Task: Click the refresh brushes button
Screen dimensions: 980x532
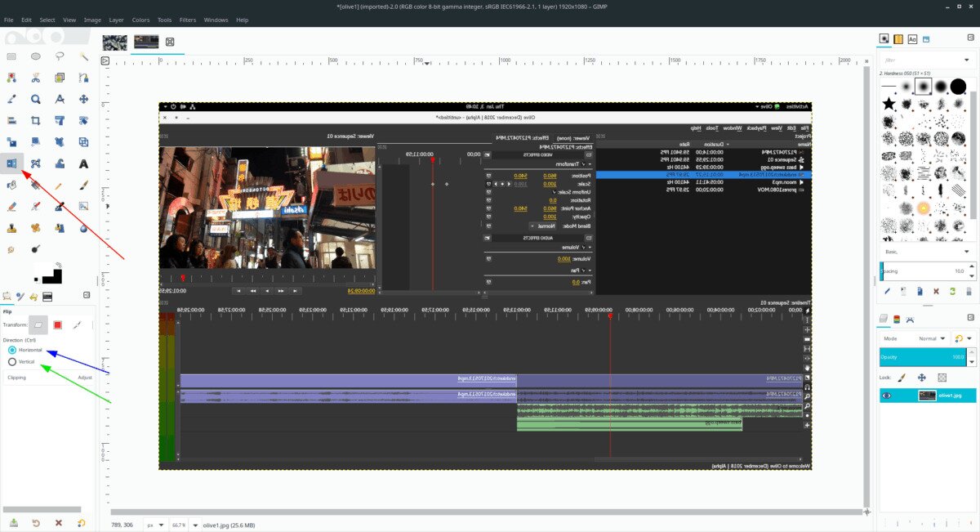Action: point(951,291)
